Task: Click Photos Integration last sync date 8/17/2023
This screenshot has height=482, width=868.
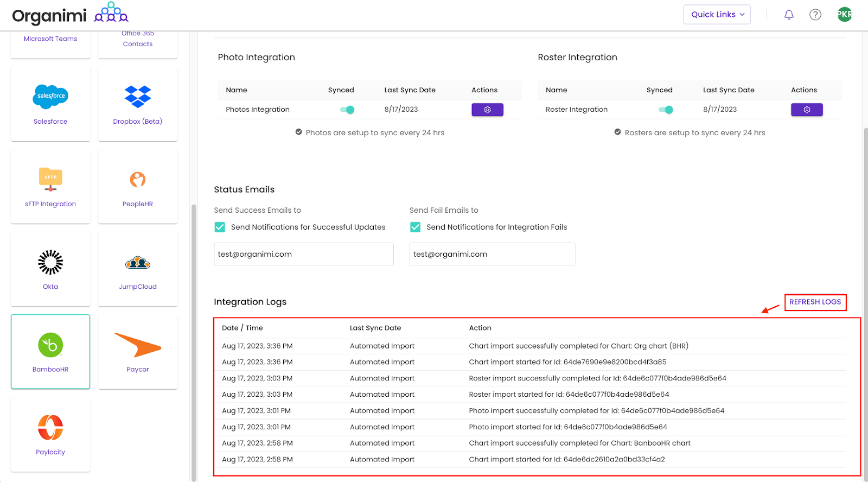Action: coord(401,110)
